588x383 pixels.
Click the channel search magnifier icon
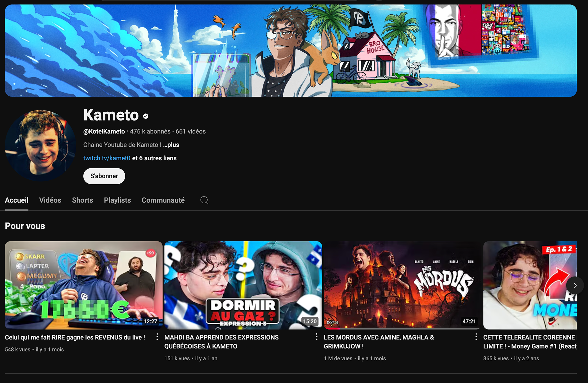pos(204,200)
